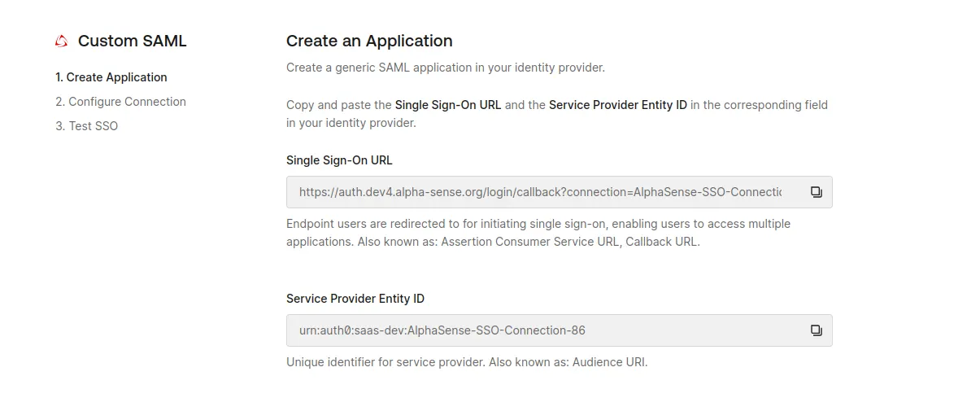Open the Test SSO step

(86, 126)
